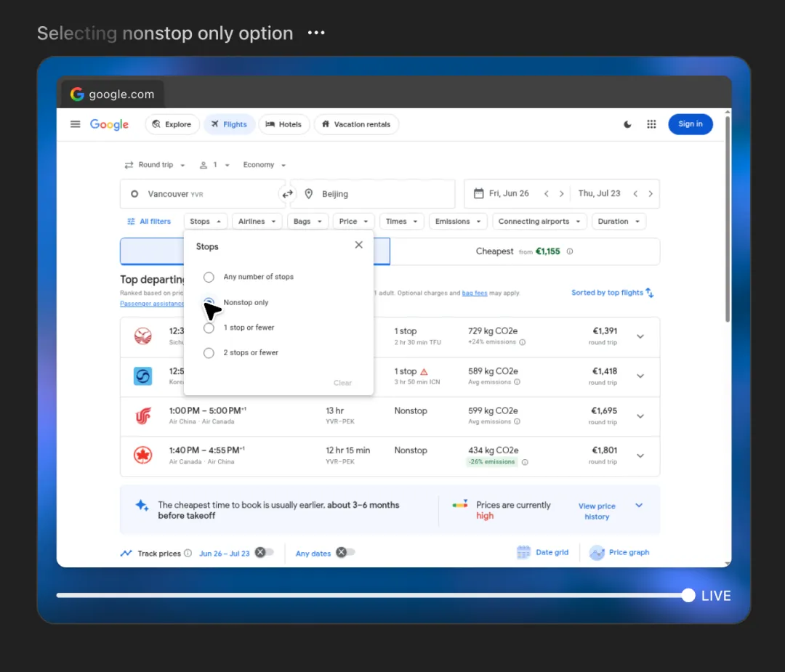
Task: Open the hamburger main menu
Action: click(x=75, y=124)
